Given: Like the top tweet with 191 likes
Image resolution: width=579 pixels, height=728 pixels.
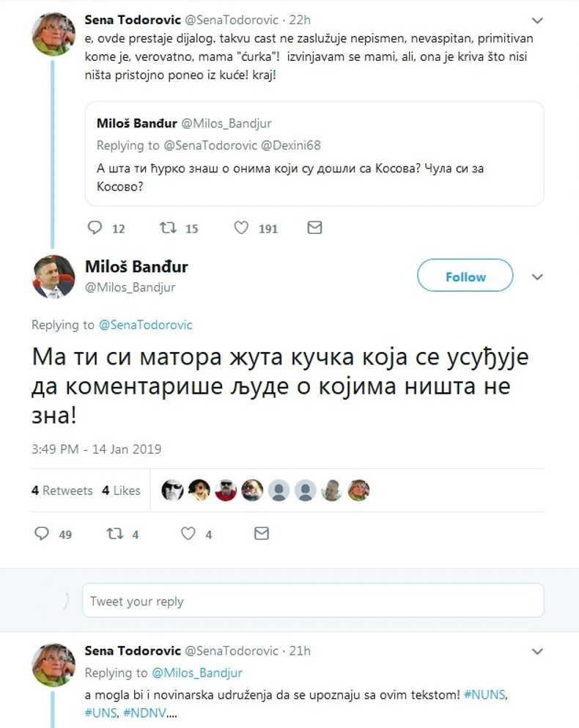Looking at the screenshot, I should click(x=241, y=228).
